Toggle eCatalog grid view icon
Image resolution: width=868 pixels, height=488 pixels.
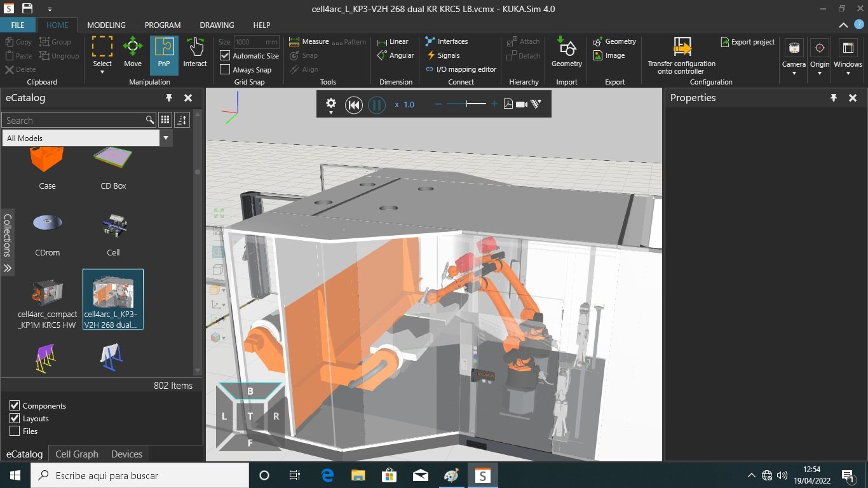(165, 120)
